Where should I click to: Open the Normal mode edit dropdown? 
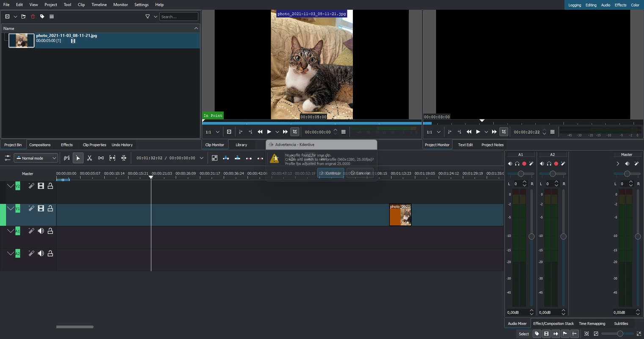tap(36, 158)
